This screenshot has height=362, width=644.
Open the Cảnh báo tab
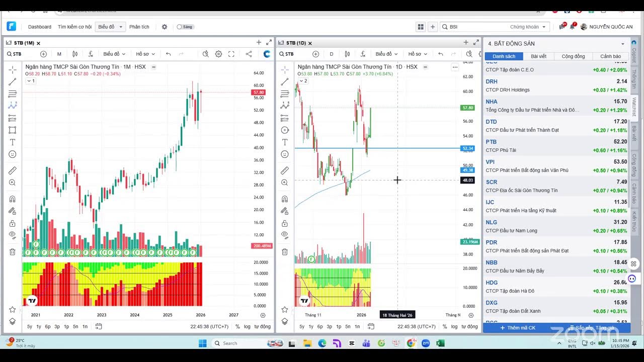pyautogui.click(x=610, y=56)
